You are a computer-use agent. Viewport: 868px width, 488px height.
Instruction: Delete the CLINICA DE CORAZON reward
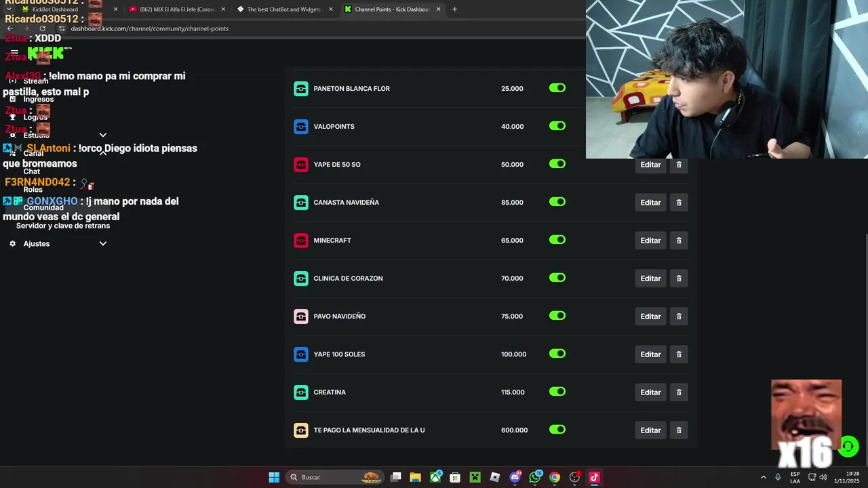pos(679,279)
